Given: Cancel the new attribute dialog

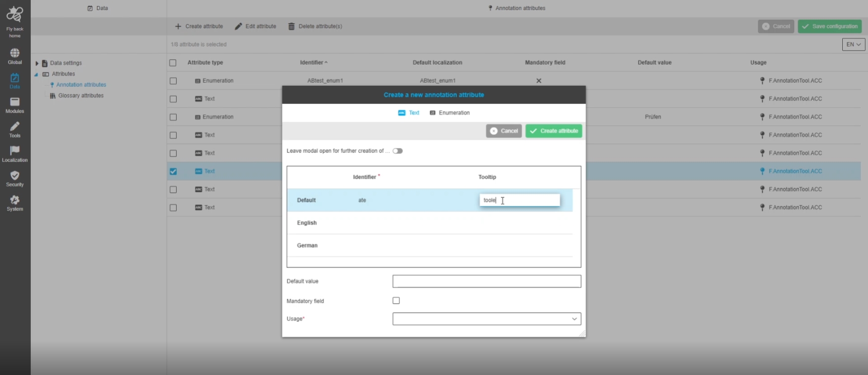Looking at the screenshot, I should click(x=504, y=131).
